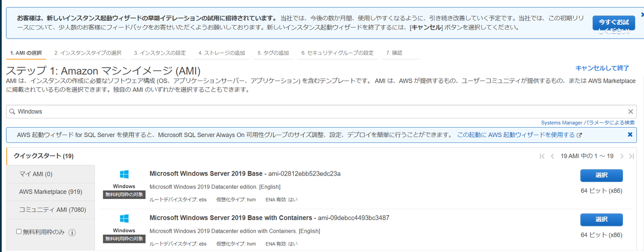Show AWS Marketplace (919) AMI category
Screen dimensions: 644x252
pos(50,192)
